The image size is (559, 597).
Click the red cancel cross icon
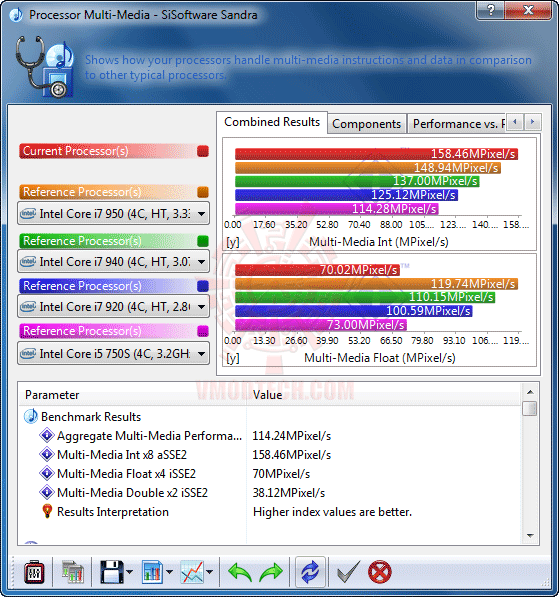[380, 572]
